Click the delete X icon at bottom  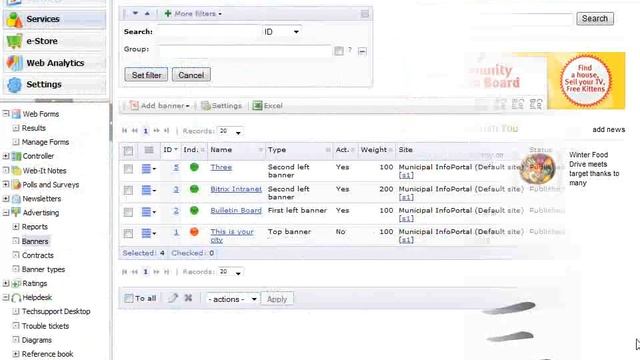tap(188, 298)
